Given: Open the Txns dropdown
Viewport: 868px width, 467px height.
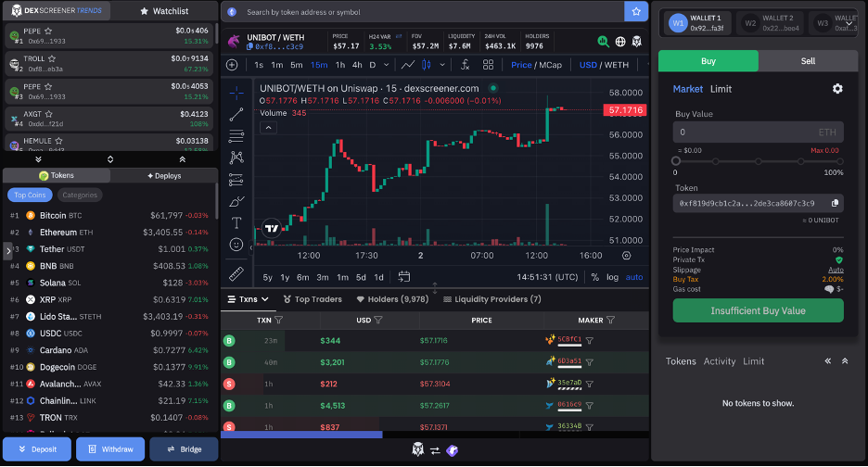Looking at the screenshot, I should (x=248, y=299).
